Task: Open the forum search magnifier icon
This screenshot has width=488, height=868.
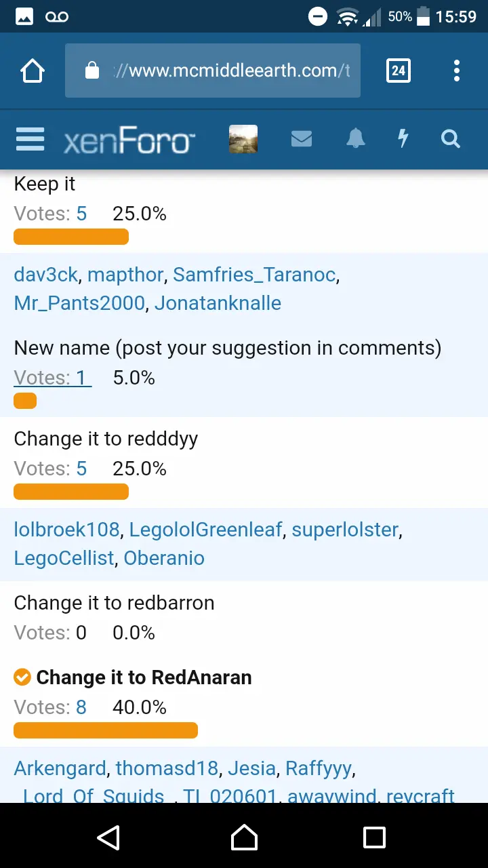Action: click(451, 139)
